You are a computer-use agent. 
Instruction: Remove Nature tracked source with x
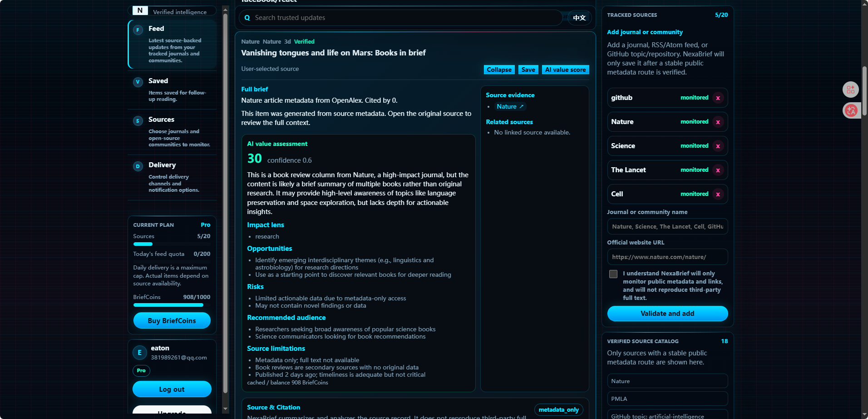tap(718, 122)
